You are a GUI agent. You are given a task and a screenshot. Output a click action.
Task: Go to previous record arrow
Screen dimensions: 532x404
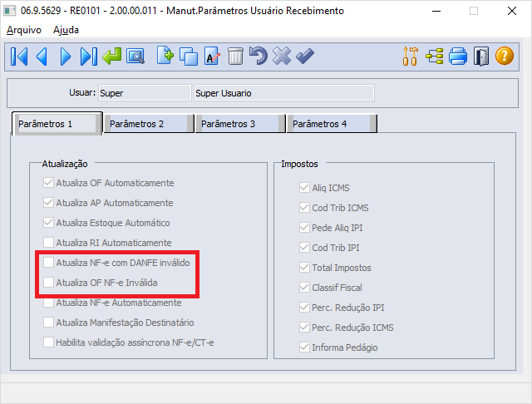42,57
